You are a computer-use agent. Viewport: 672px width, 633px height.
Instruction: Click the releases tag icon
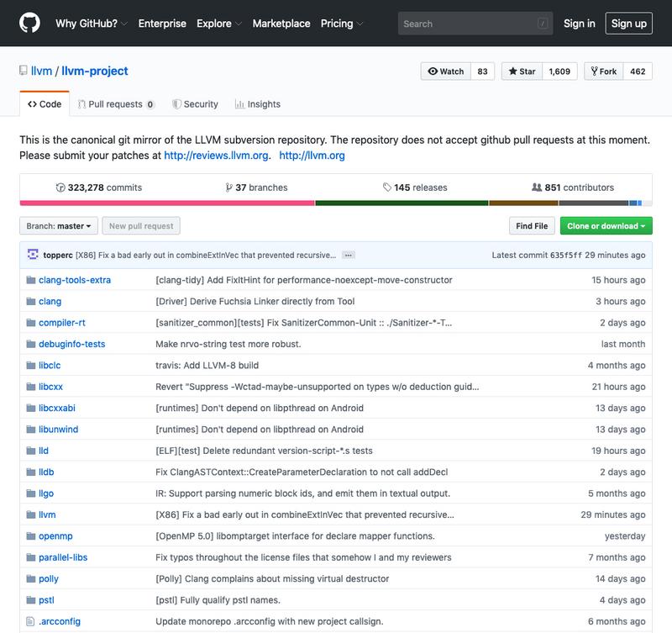(x=387, y=187)
